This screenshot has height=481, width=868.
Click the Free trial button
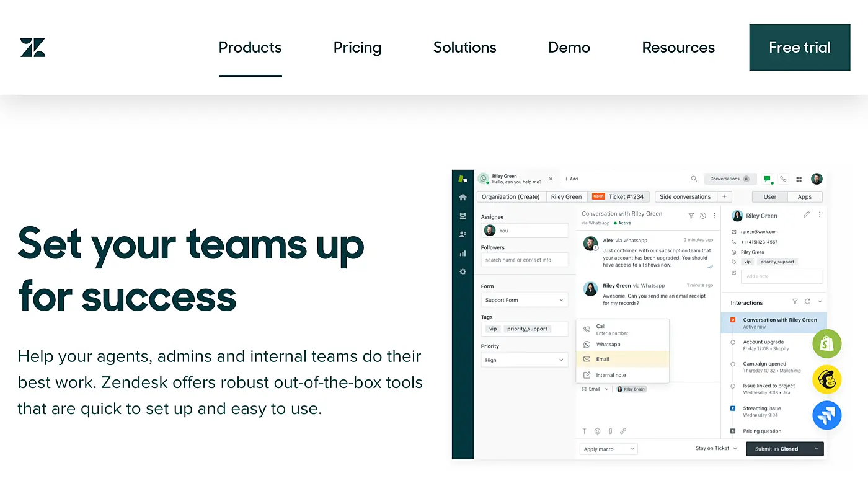[799, 47]
